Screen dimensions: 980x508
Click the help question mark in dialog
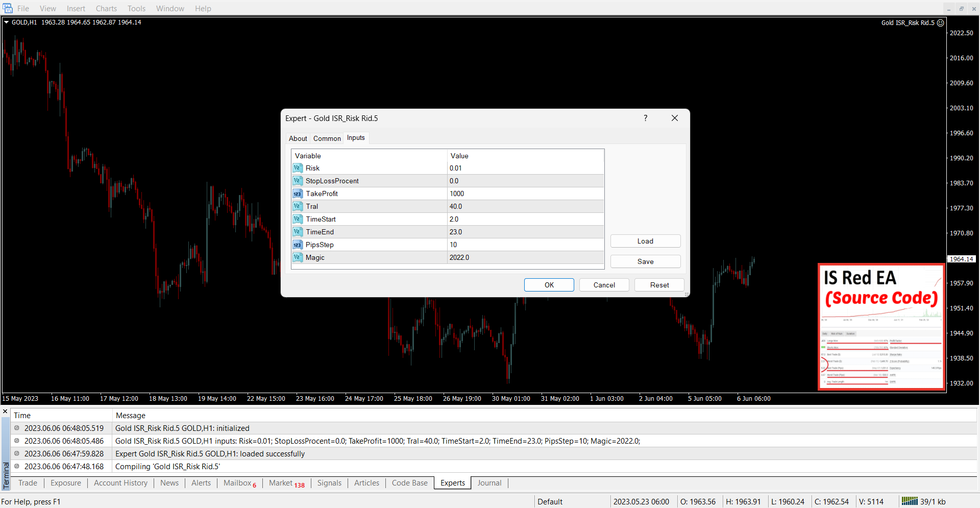645,118
